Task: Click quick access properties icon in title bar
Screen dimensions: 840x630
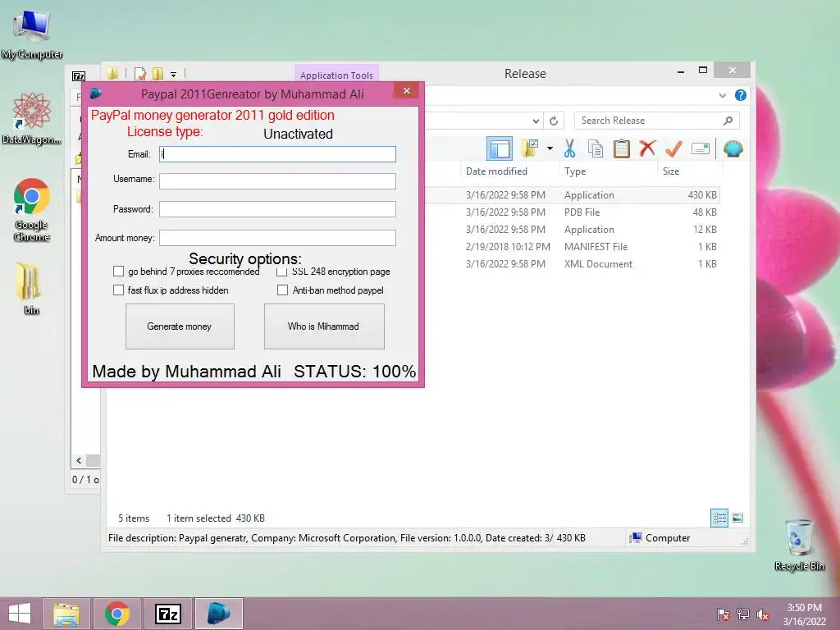Action: (x=140, y=73)
